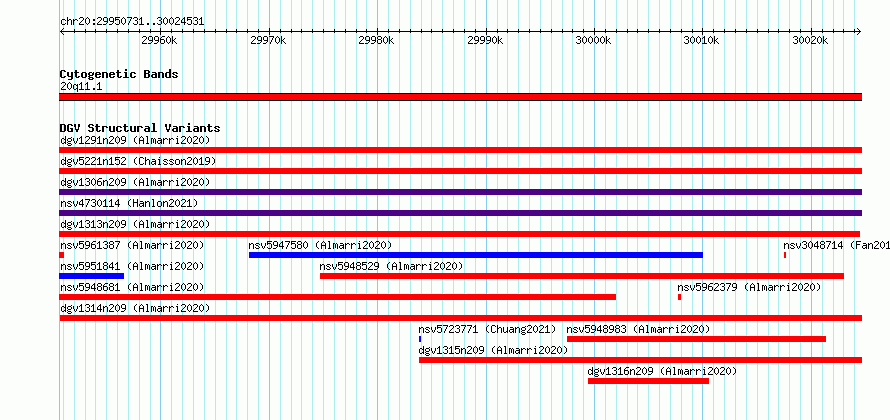This screenshot has height=420, width=890.
Task: Click the purple dgv1306n209 variant bar
Action: [x=460, y=192]
